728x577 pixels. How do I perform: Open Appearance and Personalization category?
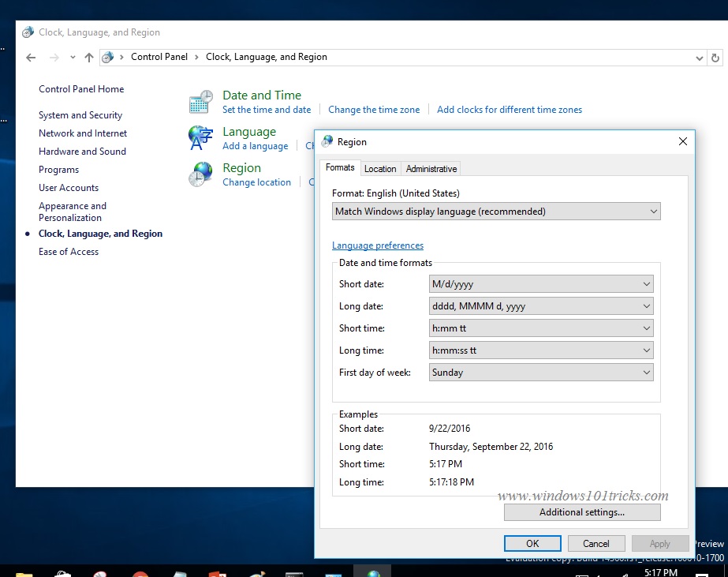click(73, 212)
